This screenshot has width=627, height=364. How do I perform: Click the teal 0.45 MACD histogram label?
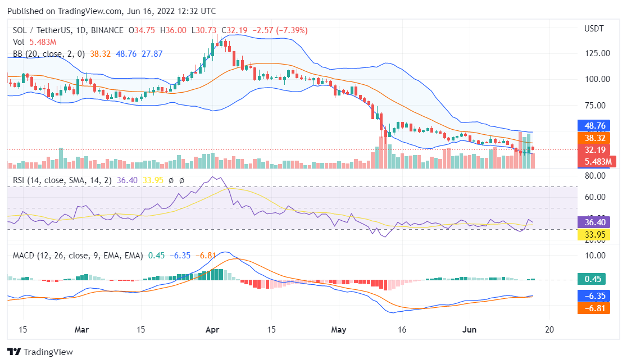click(x=593, y=279)
